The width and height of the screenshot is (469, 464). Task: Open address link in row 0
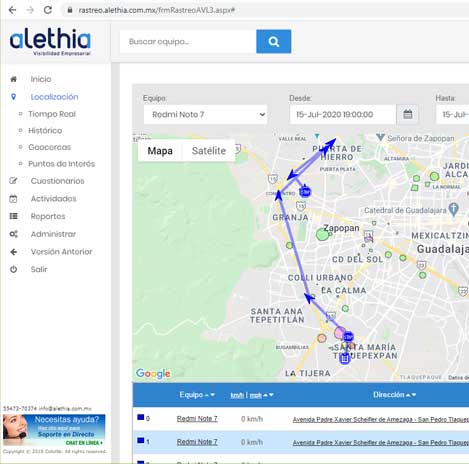(x=381, y=419)
